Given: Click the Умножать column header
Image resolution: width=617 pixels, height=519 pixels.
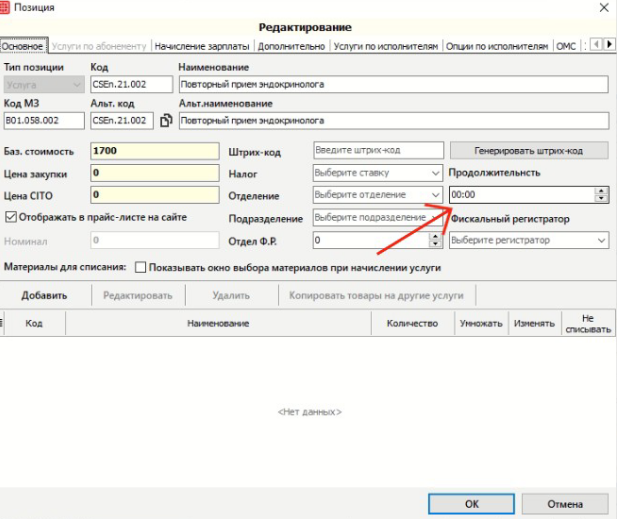Looking at the screenshot, I should click(481, 323).
